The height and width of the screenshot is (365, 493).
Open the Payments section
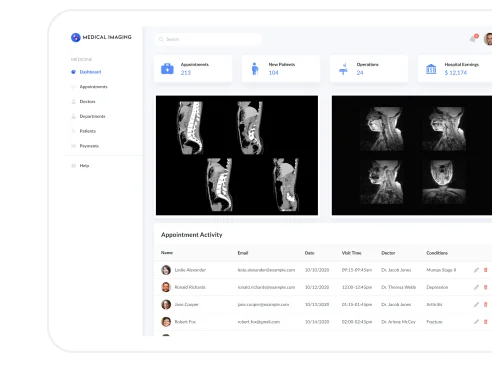coord(89,146)
